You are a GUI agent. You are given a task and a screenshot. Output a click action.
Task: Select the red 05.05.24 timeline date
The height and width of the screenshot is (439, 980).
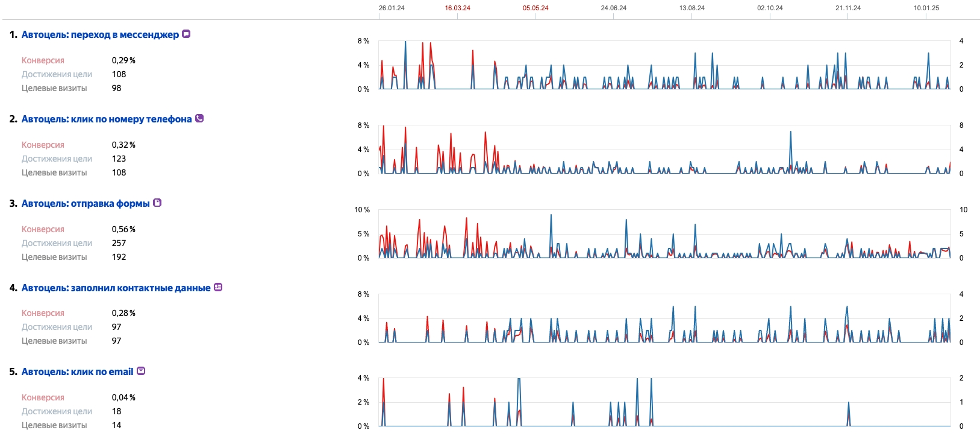(535, 8)
